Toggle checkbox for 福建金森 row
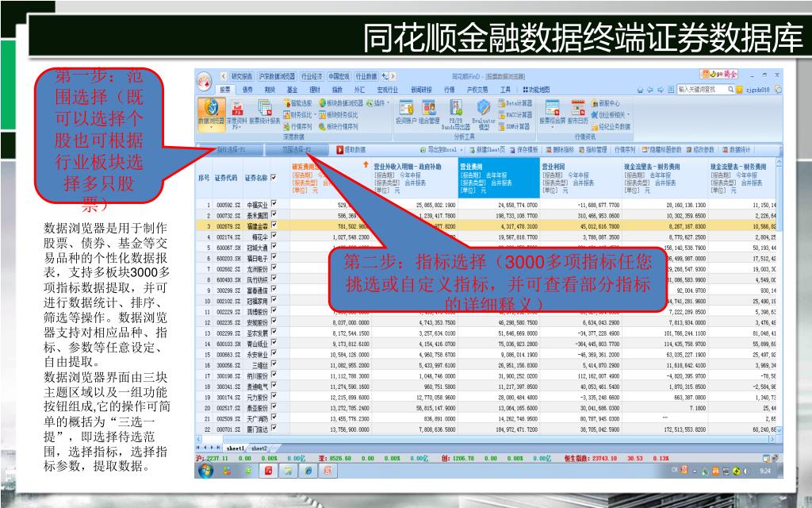Screen dimensions: 812x508 274,225
